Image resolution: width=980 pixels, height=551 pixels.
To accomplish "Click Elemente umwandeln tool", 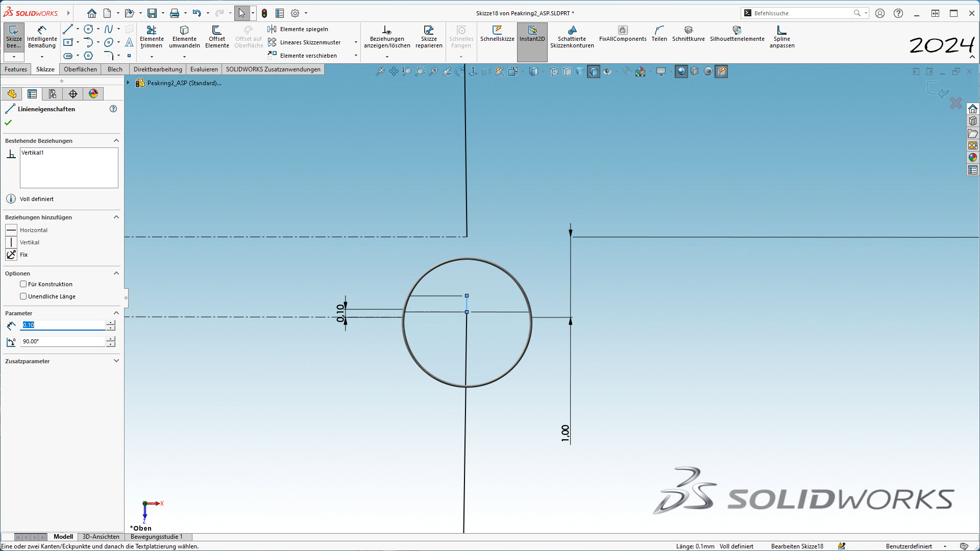I will tap(184, 37).
